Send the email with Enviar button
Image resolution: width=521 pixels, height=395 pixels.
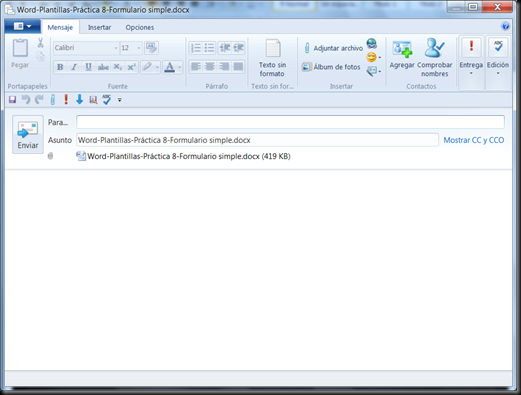(28, 134)
